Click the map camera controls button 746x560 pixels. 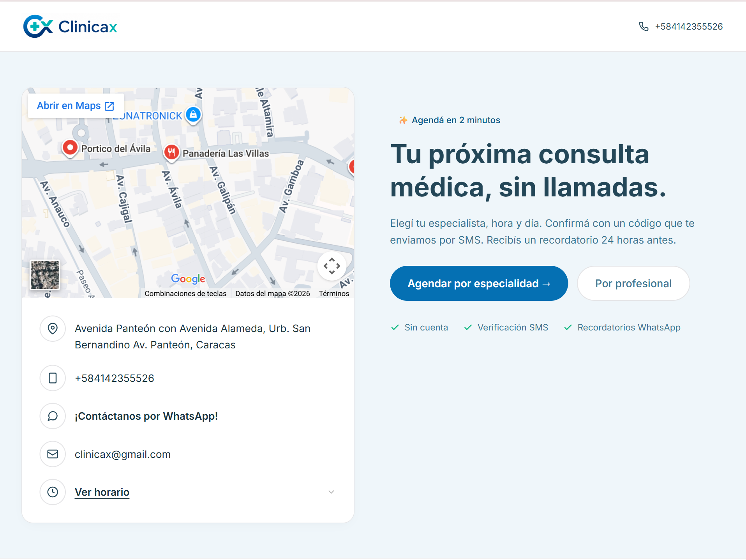[332, 266]
